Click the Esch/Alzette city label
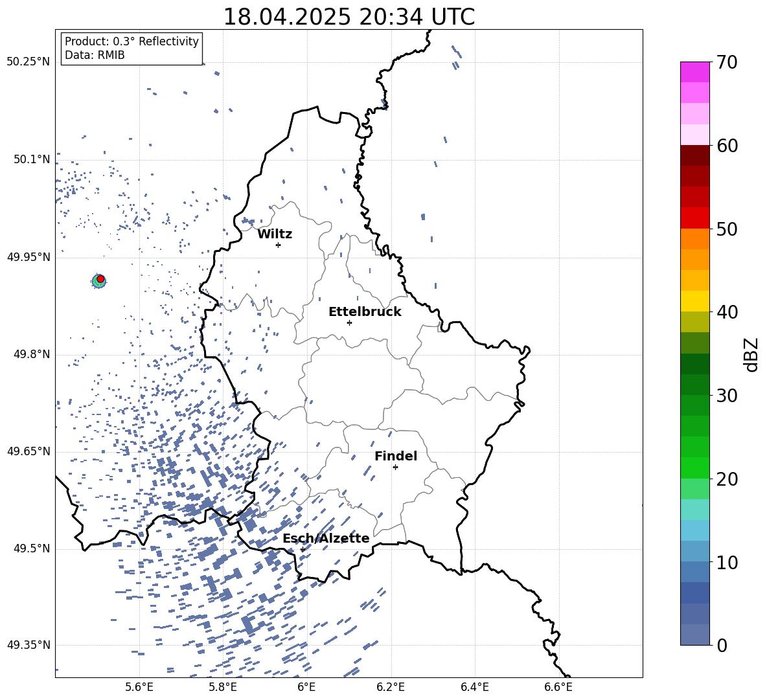The height and width of the screenshot is (700, 767). click(326, 538)
